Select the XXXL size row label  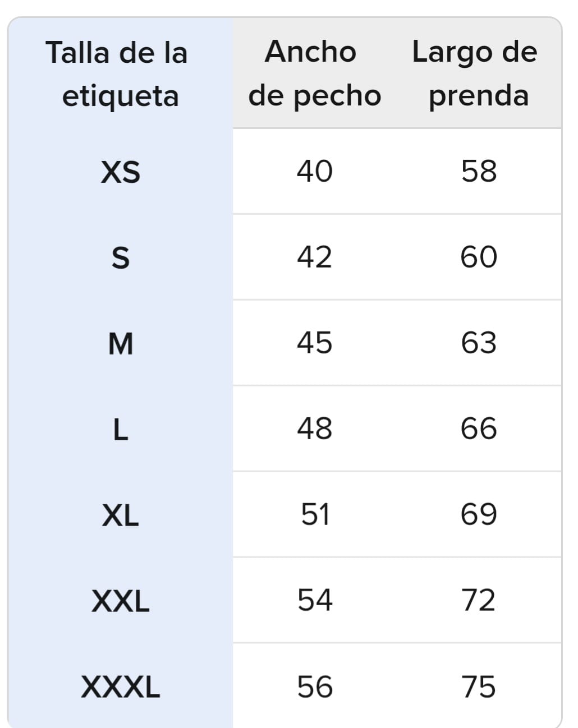click(120, 687)
